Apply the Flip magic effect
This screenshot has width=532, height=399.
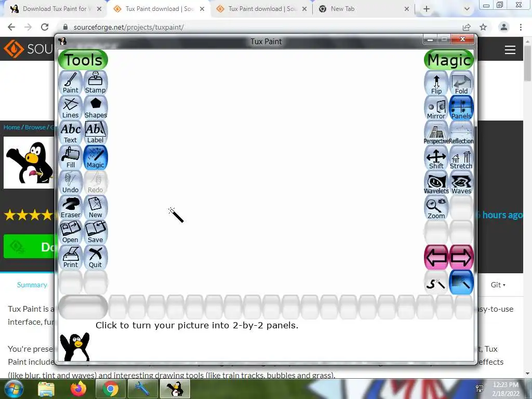(436, 84)
